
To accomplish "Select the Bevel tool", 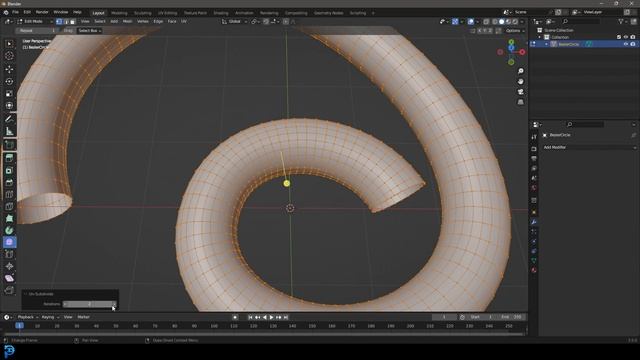I will point(9,182).
